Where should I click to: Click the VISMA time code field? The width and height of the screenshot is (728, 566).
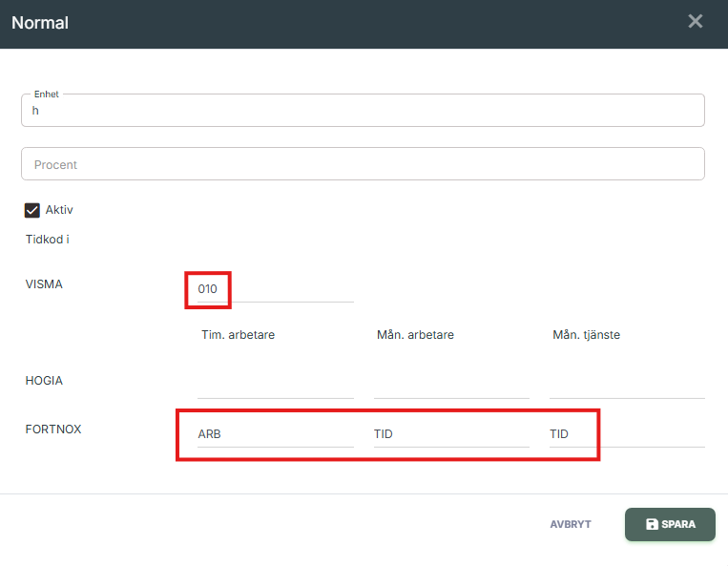276,289
